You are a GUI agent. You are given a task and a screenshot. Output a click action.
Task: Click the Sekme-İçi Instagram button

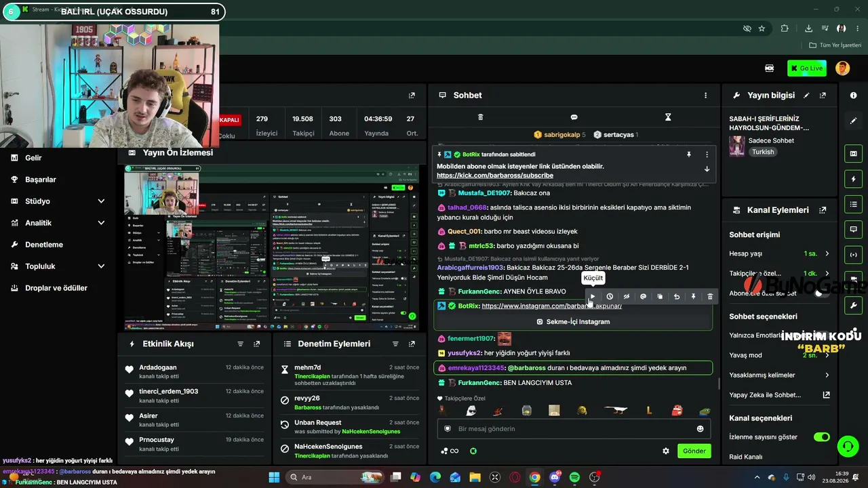coord(573,322)
